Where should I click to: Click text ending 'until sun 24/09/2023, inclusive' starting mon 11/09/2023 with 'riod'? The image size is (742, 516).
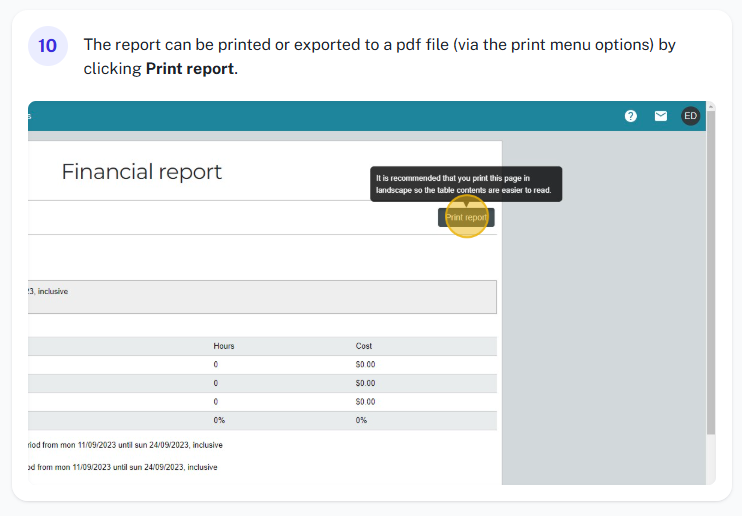click(x=125, y=445)
